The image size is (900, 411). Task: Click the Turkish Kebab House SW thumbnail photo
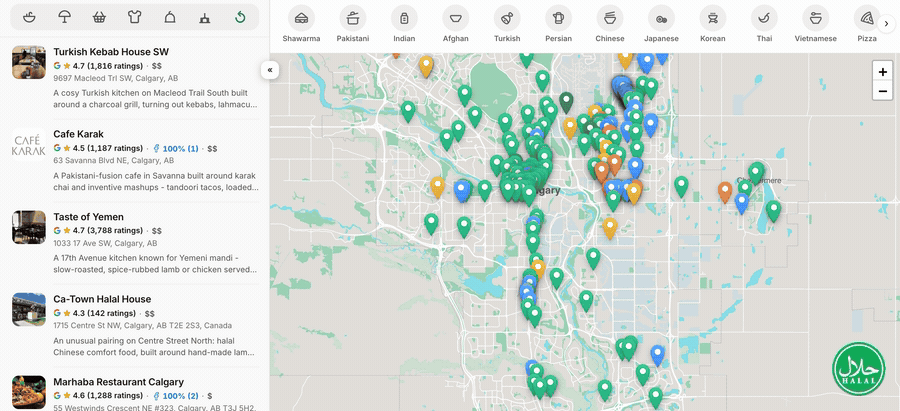pos(29,63)
